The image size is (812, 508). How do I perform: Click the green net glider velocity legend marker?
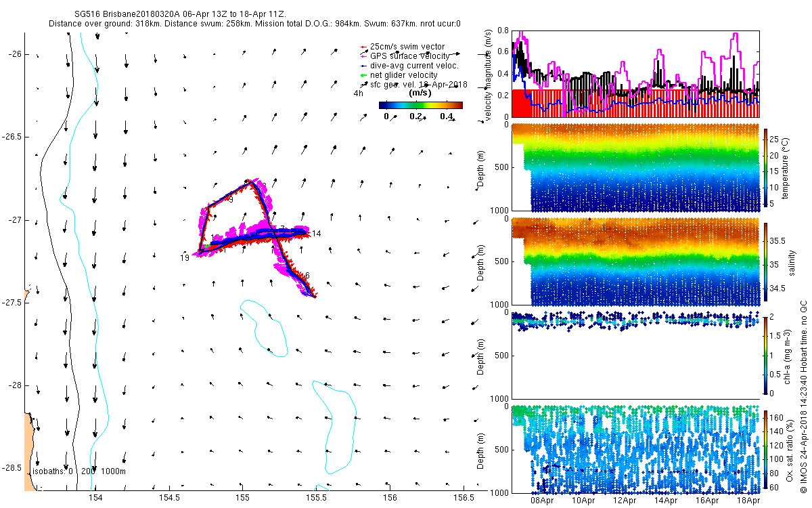click(364, 75)
